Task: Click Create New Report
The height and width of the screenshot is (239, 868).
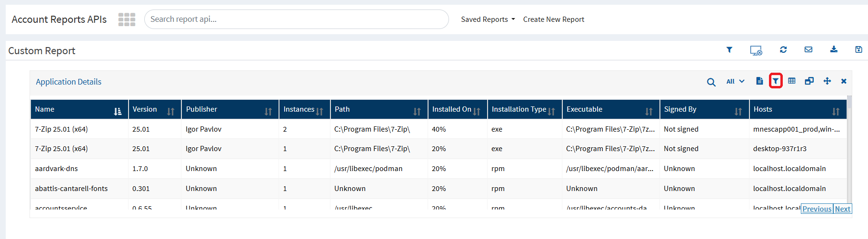Action: pos(553,19)
